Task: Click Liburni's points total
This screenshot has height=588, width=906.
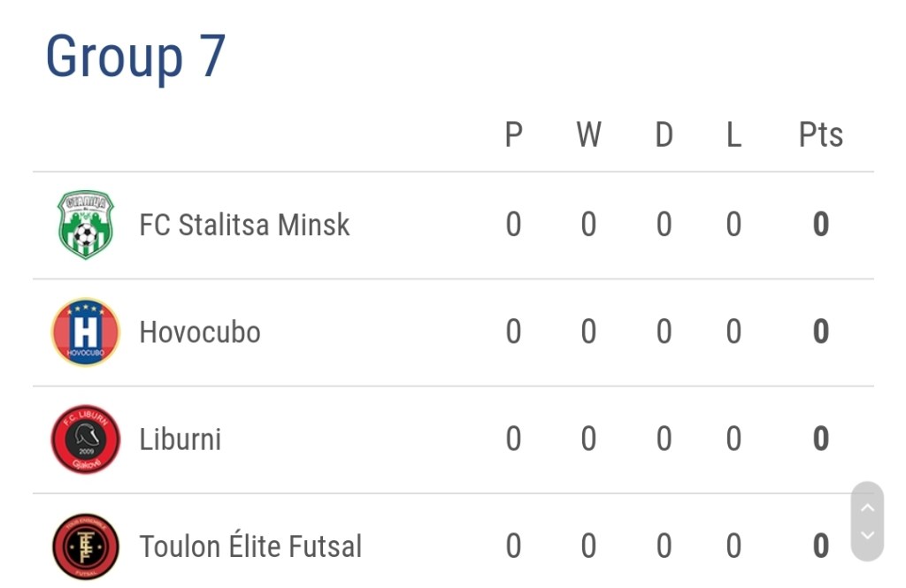Action: pyautogui.click(x=820, y=439)
